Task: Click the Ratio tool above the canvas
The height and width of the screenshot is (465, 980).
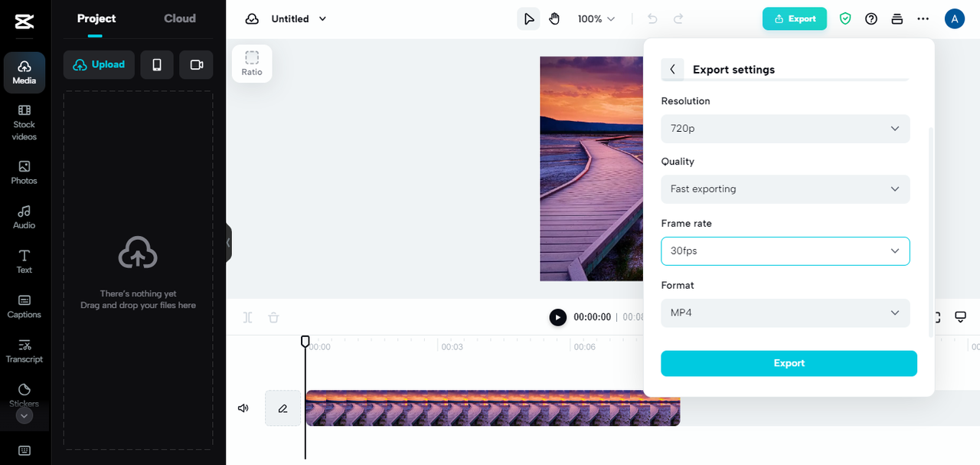Action: [x=252, y=63]
